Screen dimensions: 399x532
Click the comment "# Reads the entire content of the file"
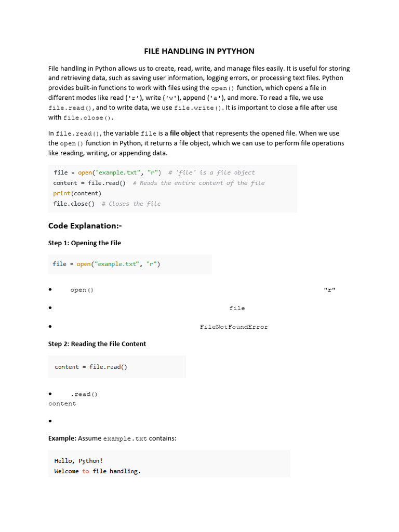point(198,183)
